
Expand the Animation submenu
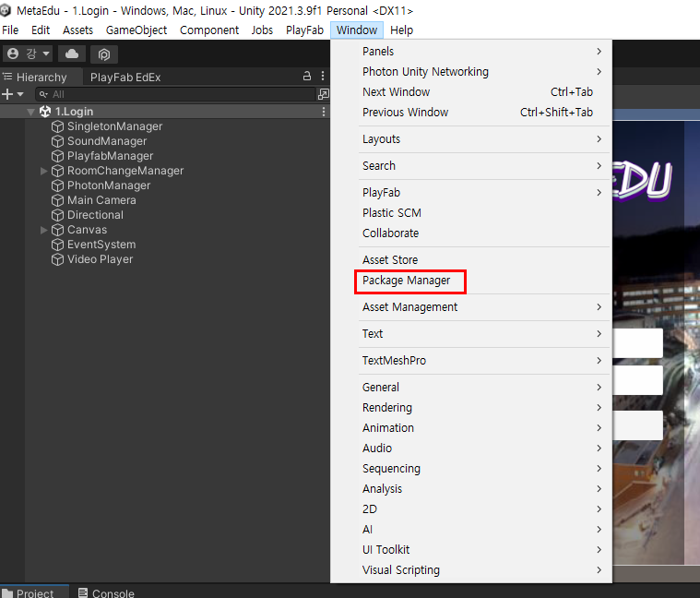pos(471,428)
